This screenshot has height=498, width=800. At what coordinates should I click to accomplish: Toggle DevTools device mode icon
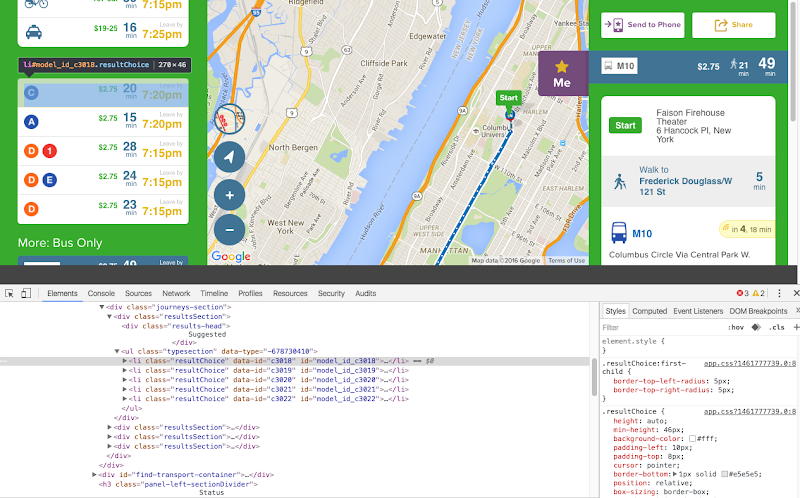tap(26, 293)
